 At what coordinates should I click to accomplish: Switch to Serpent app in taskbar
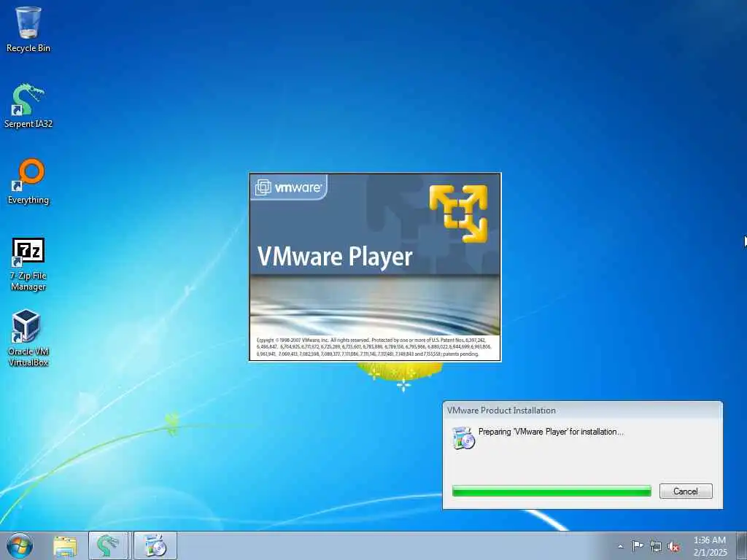click(x=108, y=545)
